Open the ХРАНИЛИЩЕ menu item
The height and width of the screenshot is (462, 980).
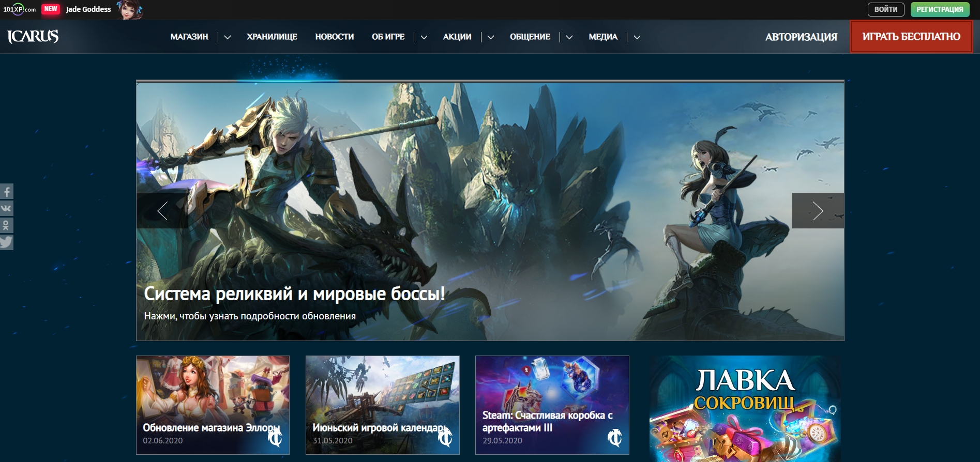point(272,37)
